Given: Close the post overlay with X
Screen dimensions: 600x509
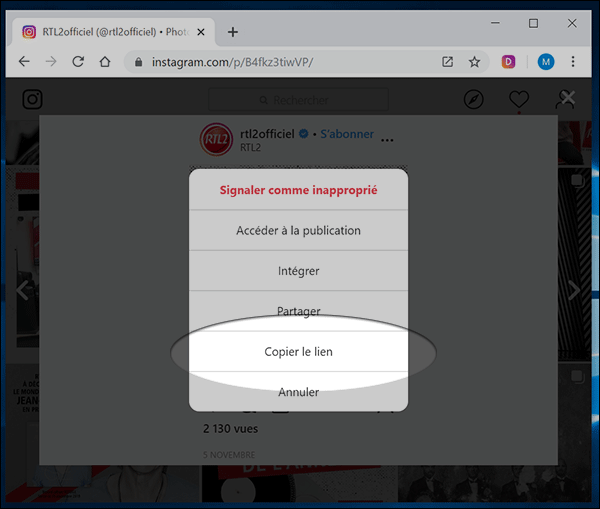Looking at the screenshot, I should [568, 98].
